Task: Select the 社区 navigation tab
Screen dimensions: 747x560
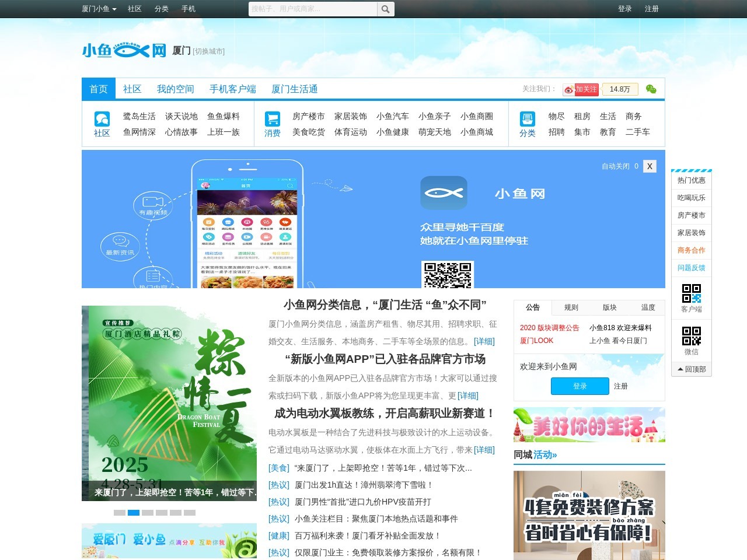Action: [132, 89]
